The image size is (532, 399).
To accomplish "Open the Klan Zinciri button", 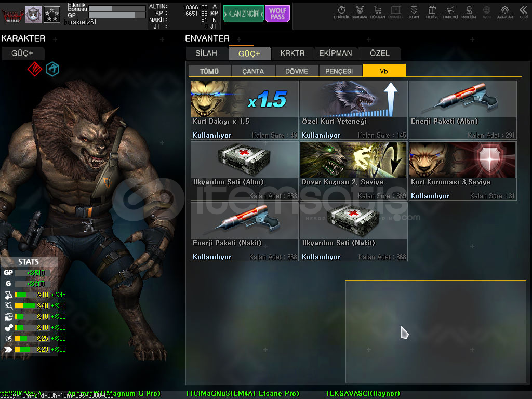I will (243, 14).
